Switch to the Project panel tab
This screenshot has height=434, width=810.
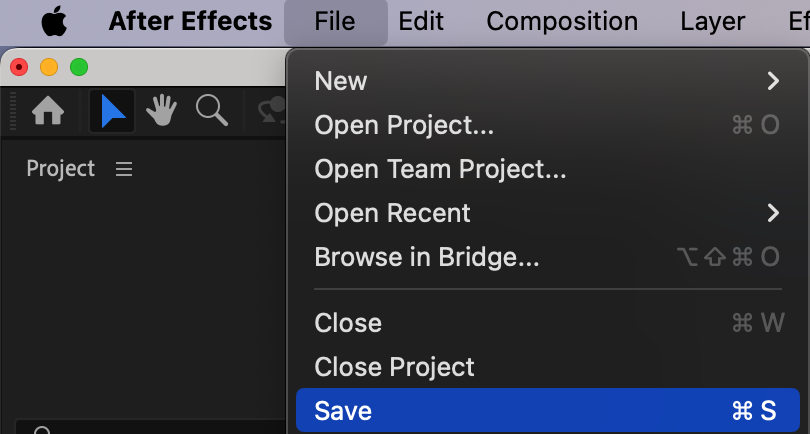(60, 169)
